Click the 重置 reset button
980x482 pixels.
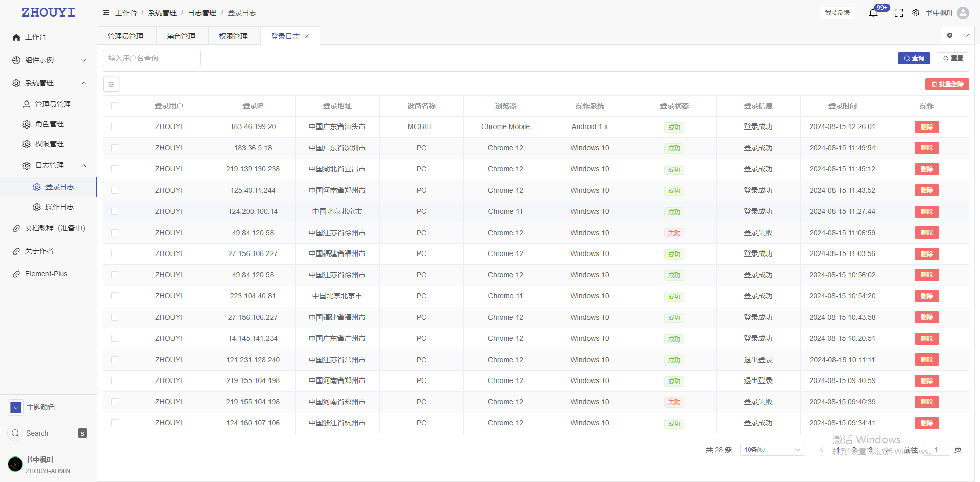click(x=953, y=58)
